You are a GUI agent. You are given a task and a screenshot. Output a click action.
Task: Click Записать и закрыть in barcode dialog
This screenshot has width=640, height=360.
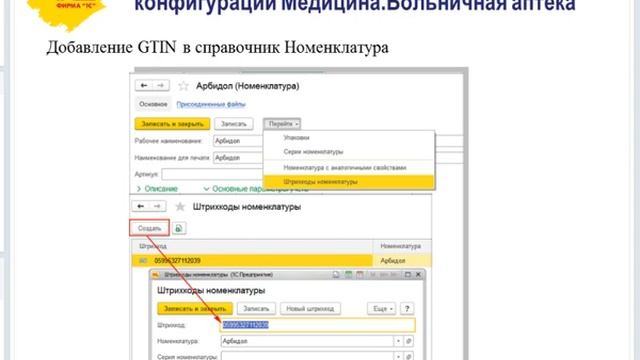click(x=195, y=309)
